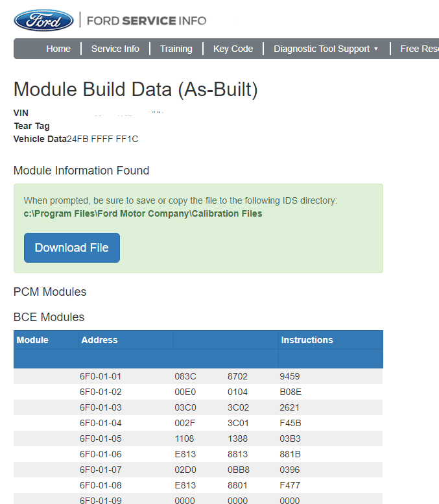Click value 3C01 in 6F0-01-04 row
439x504 pixels.
pyautogui.click(x=238, y=424)
